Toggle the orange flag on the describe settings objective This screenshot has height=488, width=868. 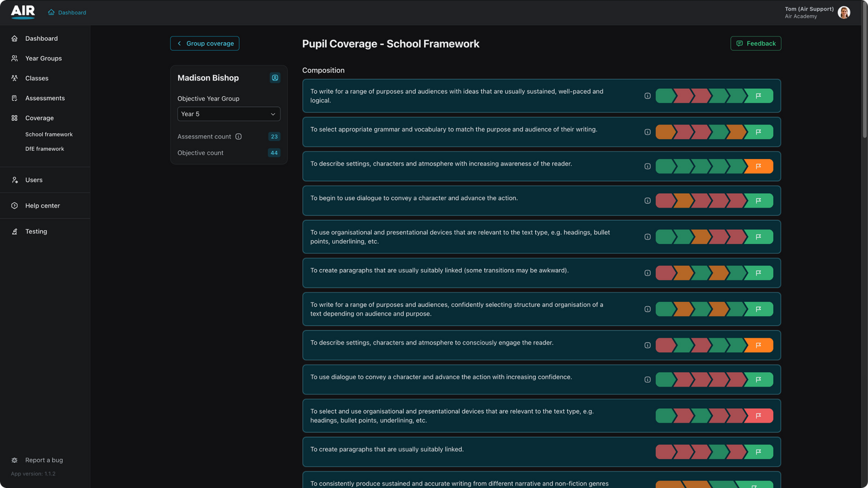[x=758, y=166]
